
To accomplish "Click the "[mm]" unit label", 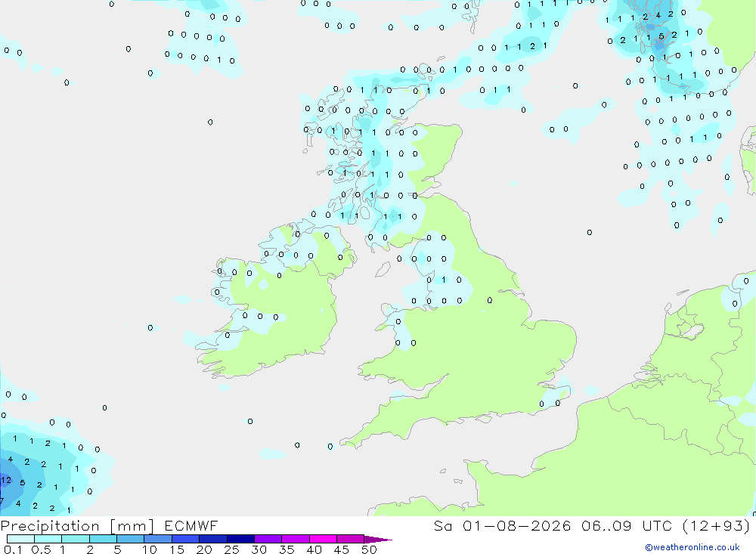I will [x=132, y=526].
